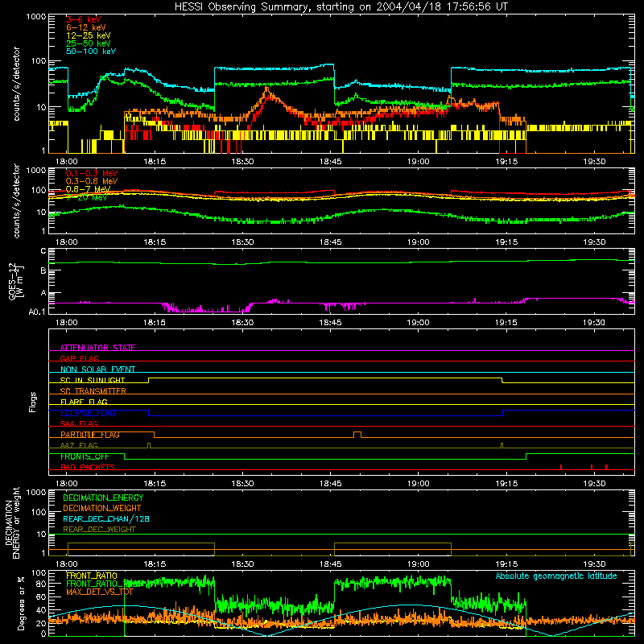Click the 0.3-0.8 MeV legend label
The image size is (644, 644).
(x=92, y=181)
